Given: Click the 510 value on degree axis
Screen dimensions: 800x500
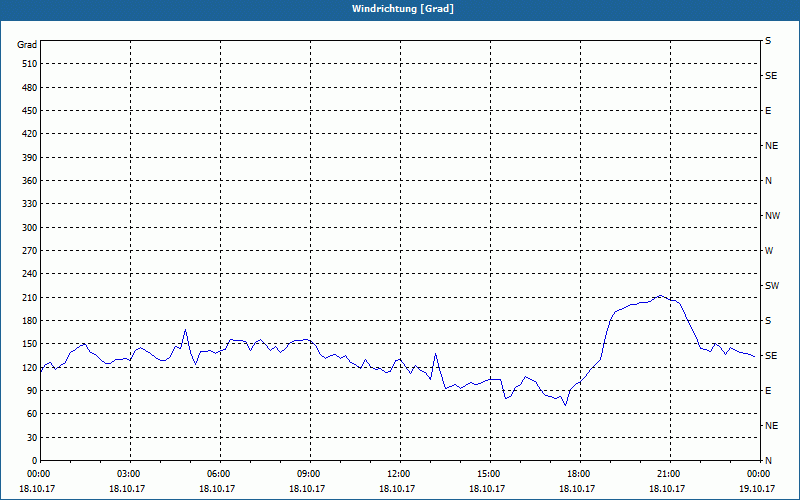Looking at the screenshot, I should (29, 64).
